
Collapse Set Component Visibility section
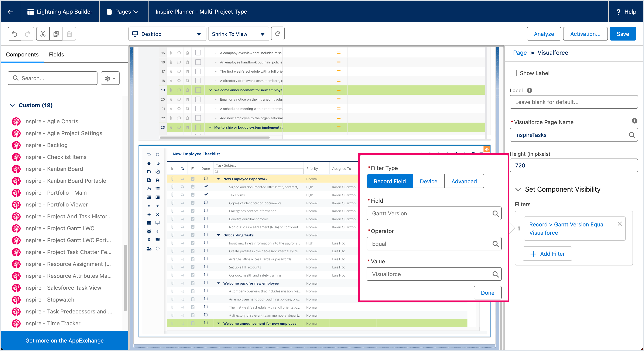(518, 189)
